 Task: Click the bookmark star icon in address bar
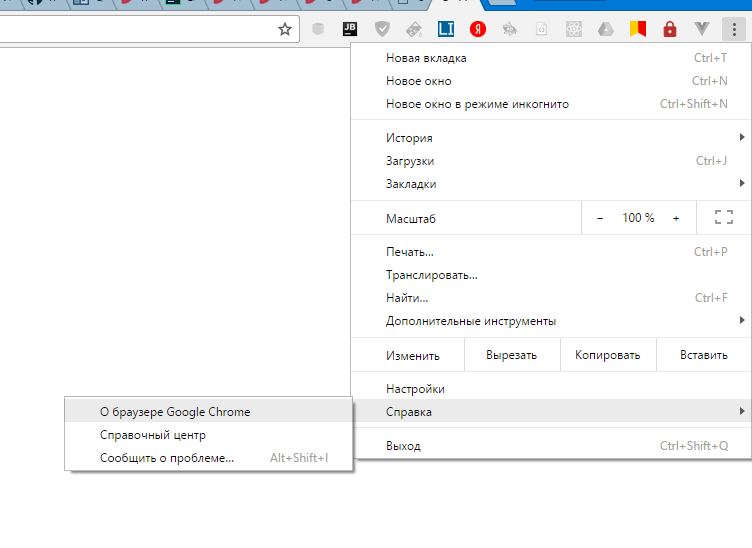click(x=285, y=30)
